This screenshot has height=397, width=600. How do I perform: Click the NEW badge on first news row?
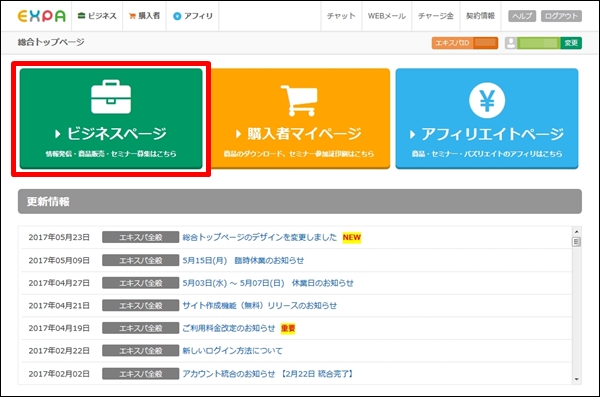tap(352, 237)
